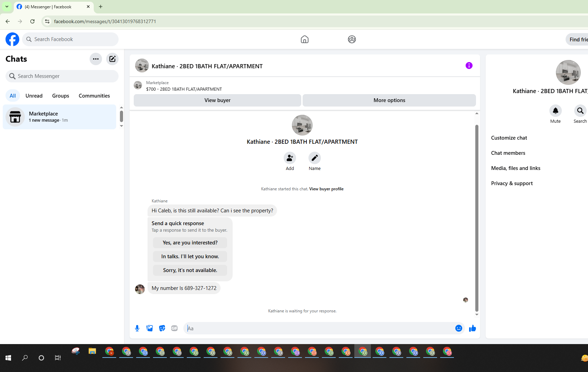588x372 pixels.
Task: Open the emoji picker smiley icon
Action: [x=459, y=328]
